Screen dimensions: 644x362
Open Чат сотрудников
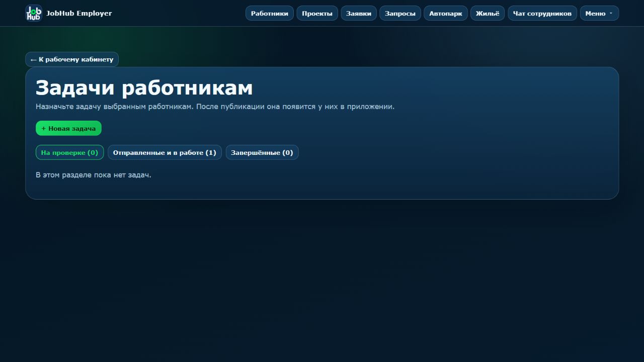(x=542, y=13)
